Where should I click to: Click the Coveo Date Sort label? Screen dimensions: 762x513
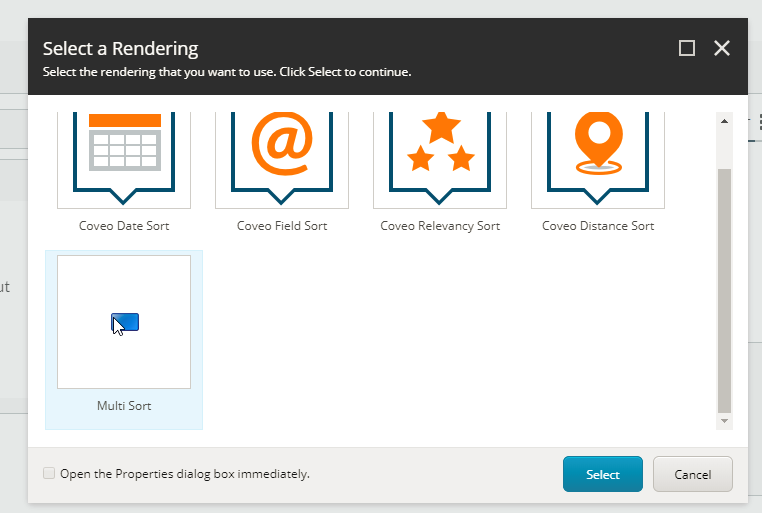[124, 226]
